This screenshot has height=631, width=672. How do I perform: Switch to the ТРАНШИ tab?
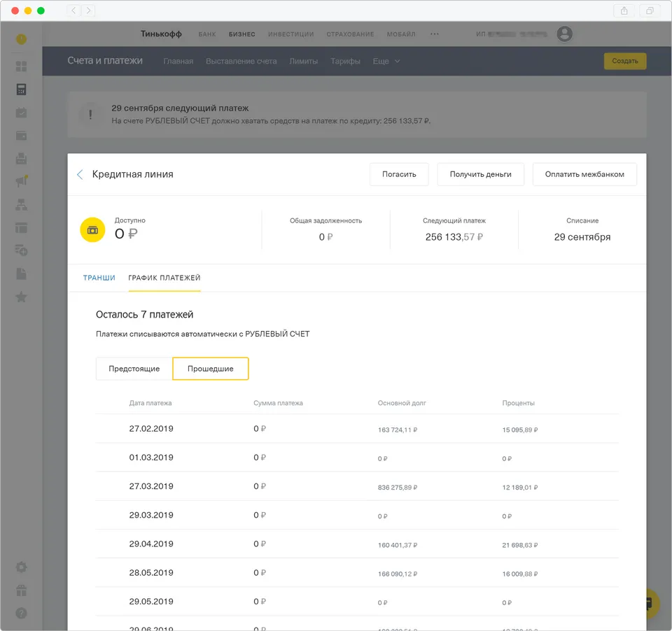[x=99, y=278]
